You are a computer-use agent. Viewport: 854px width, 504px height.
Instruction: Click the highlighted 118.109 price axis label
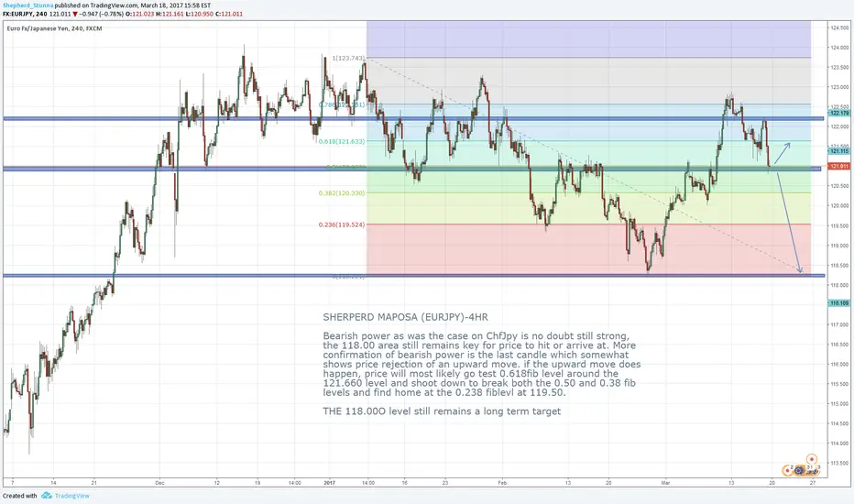coord(838,303)
